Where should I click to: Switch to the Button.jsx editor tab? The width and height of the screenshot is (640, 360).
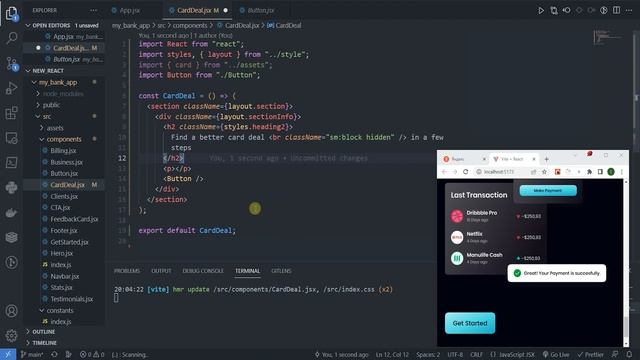261,10
